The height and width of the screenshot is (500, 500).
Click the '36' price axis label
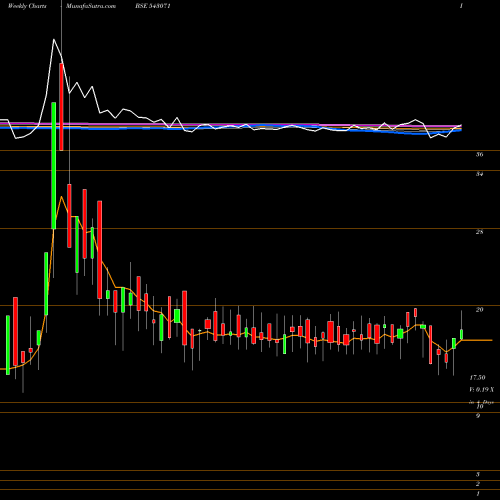click(x=479, y=155)
